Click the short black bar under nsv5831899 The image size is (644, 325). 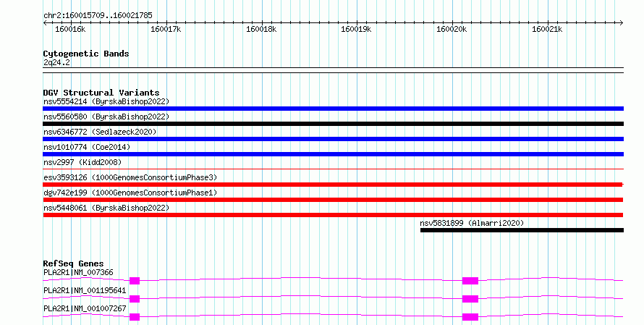(522, 230)
